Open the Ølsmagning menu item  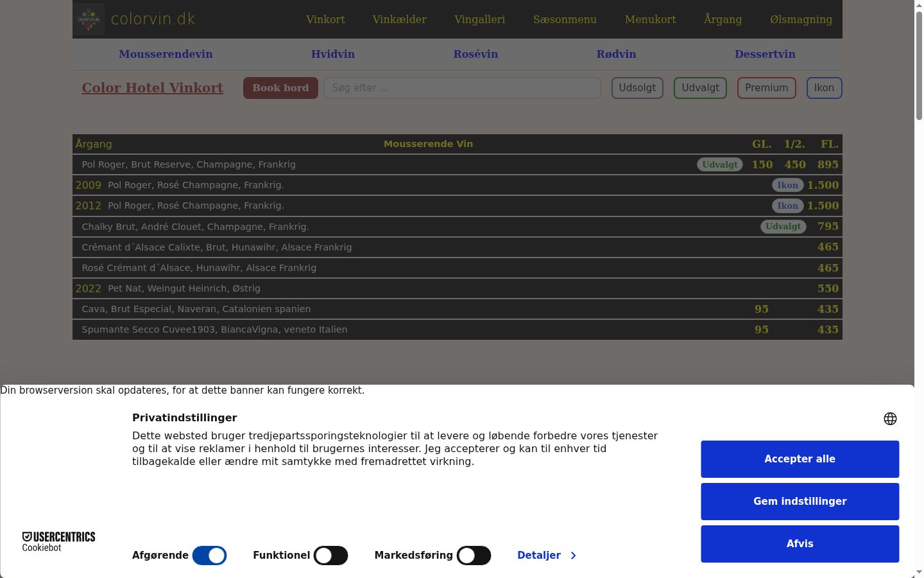point(801,19)
